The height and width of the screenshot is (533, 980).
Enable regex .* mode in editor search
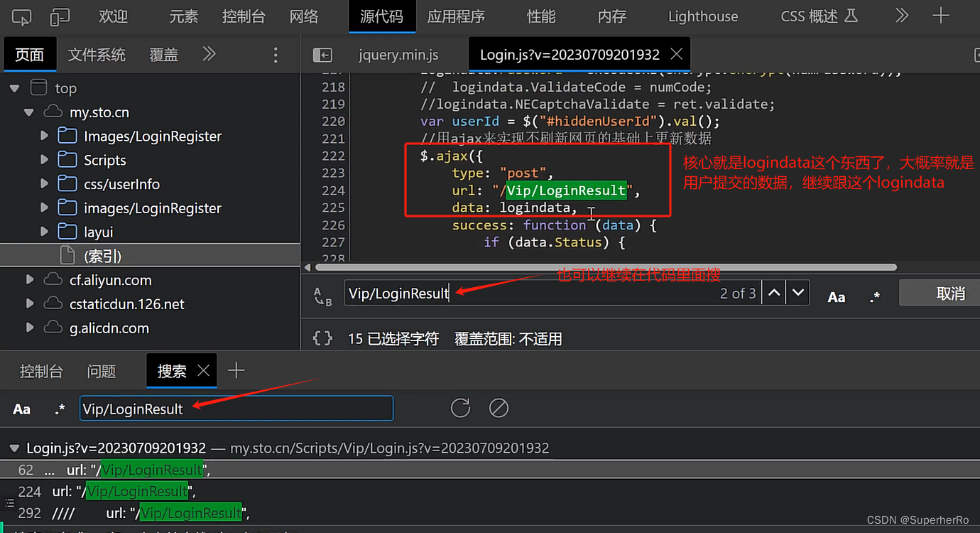(x=874, y=296)
